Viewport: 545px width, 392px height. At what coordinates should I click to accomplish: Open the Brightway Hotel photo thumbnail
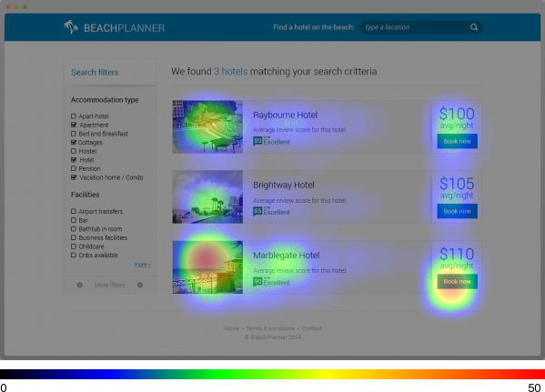click(x=207, y=196)
